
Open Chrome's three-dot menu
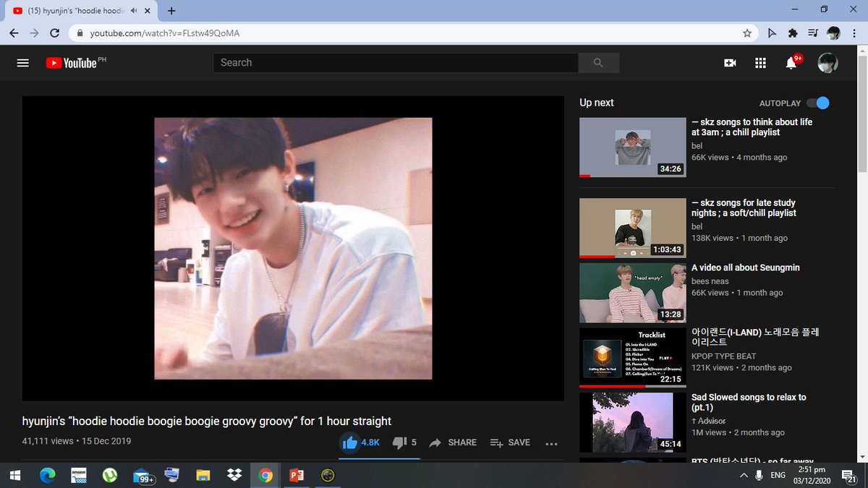click(854, 33)
